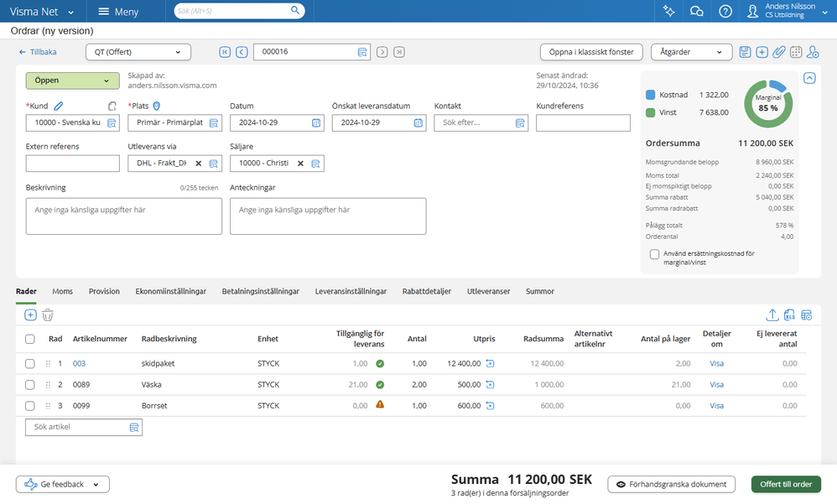Open the chat messages icon in header
This screenshot has width=837, height=504.
(696, 12)
